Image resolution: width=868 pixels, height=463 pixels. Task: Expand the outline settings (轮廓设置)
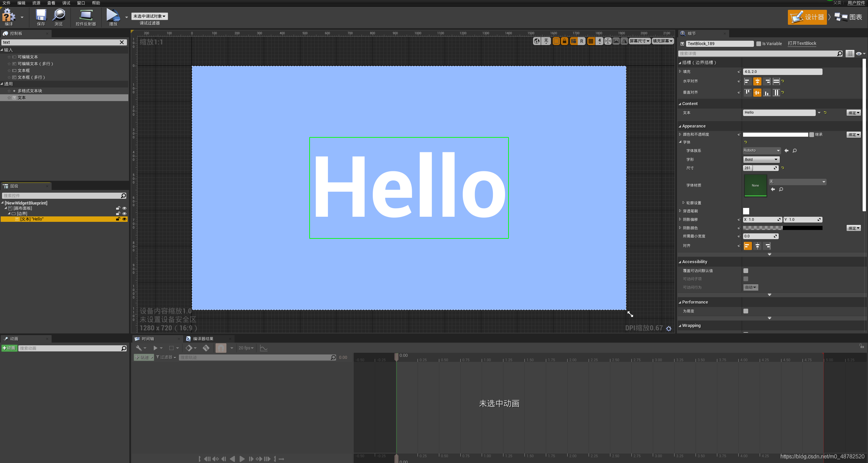[x=684, y=203]
